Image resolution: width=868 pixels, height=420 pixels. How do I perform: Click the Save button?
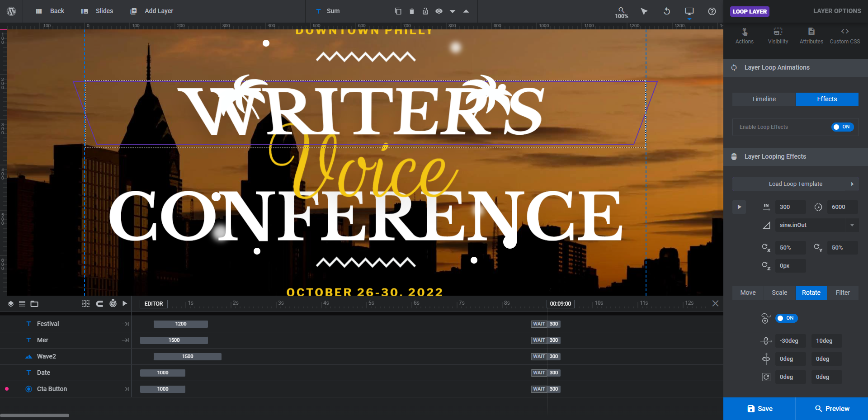[x=759, y=409]
